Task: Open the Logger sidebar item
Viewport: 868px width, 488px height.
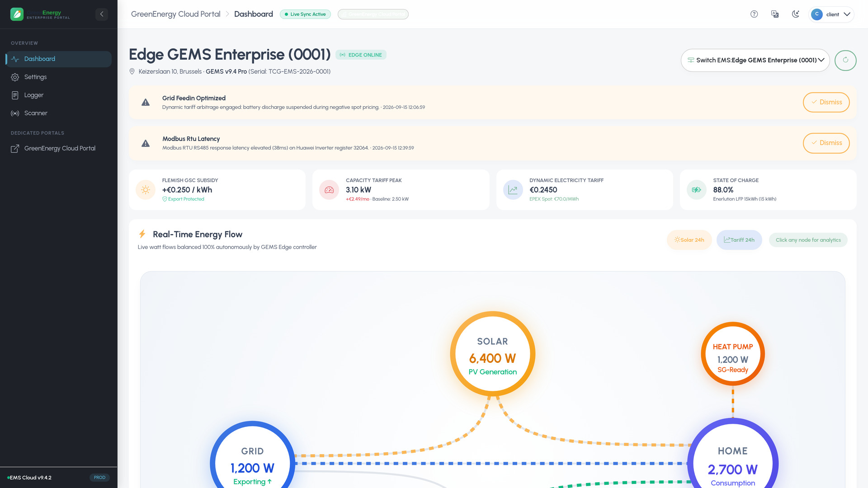Action: tap(59, 95)
